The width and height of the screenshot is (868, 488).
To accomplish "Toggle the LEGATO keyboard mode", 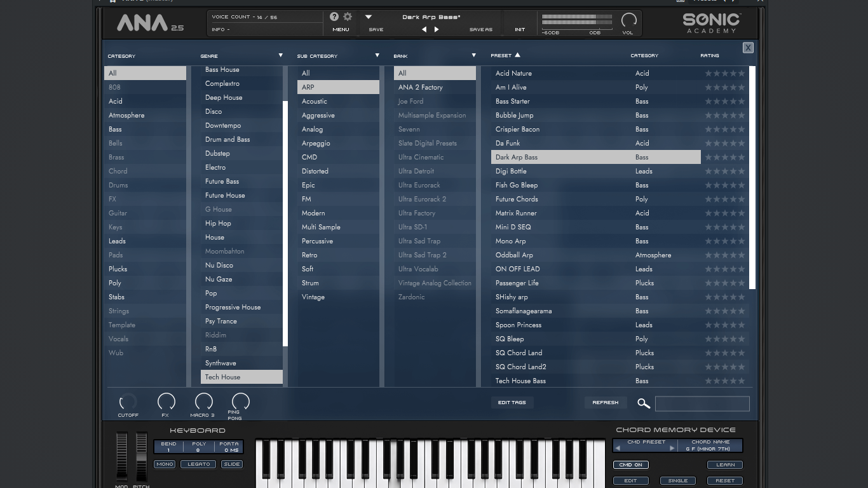I will click(x=198, y=464).
